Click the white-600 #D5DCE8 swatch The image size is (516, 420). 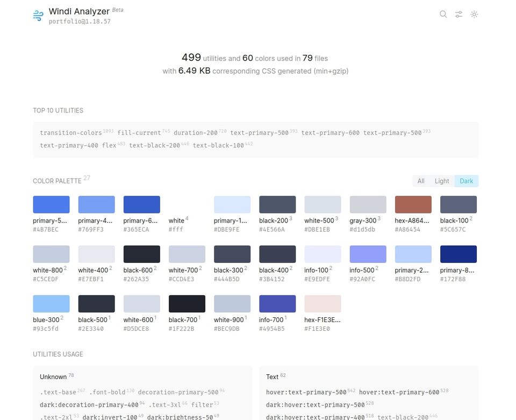coord(141,304)
